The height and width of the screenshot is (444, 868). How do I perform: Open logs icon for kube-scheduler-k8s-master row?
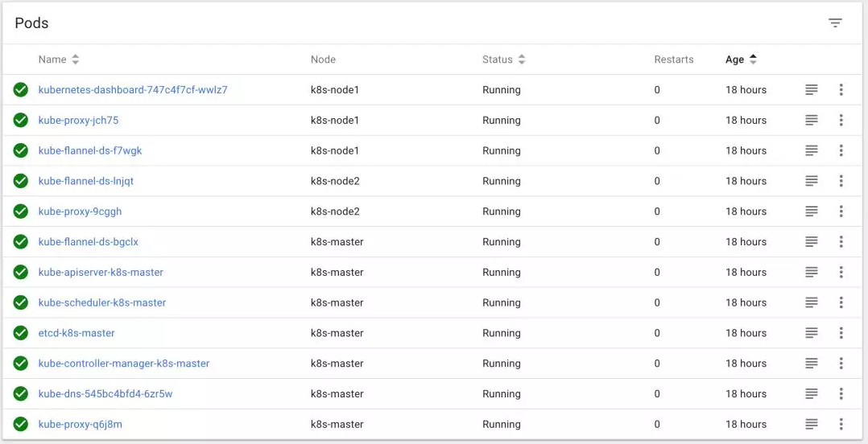click(x=812, y=302)
